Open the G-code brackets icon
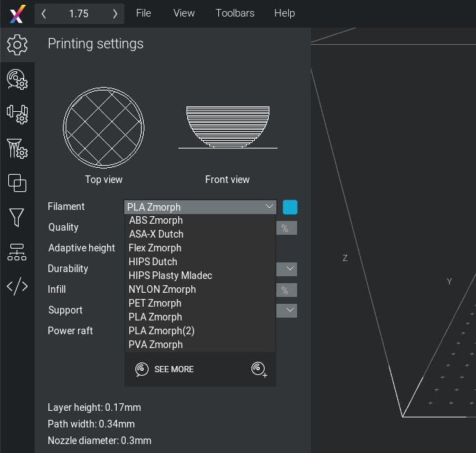This screenshot has height=453, width=476. pos(17,286)
